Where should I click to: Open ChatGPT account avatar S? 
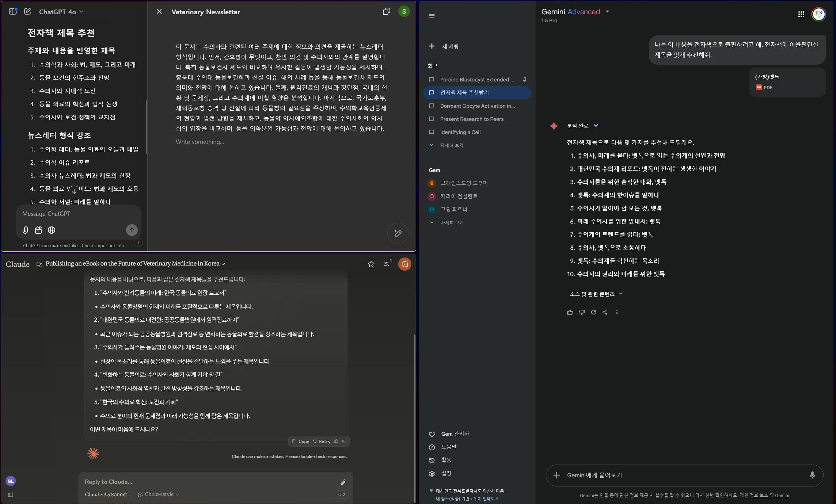404,11
